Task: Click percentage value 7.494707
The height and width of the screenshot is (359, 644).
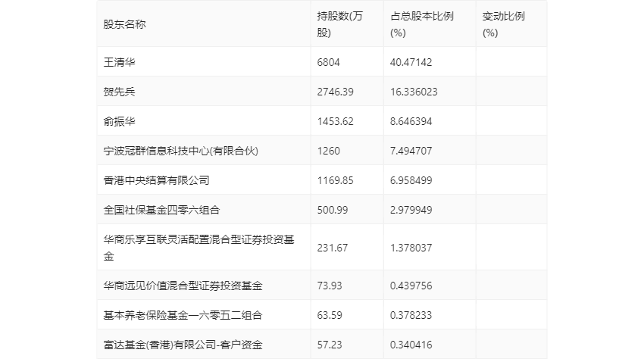Action: point(411,151)
